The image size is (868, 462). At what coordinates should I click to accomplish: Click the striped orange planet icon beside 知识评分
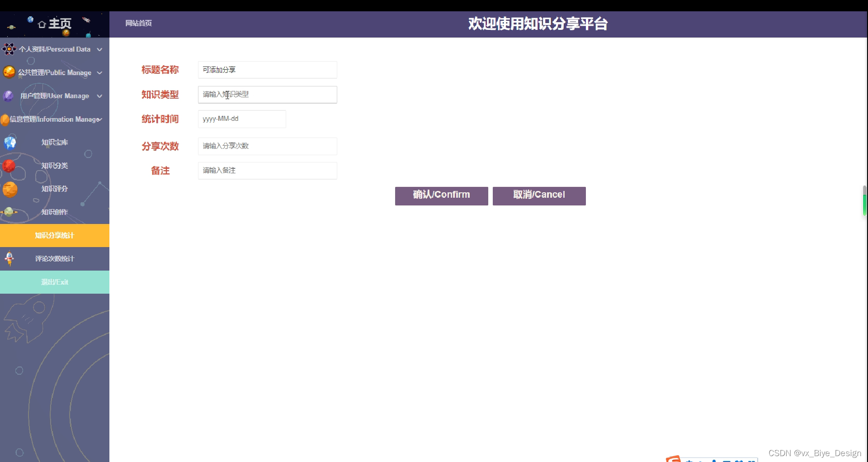tap(10, 189)
